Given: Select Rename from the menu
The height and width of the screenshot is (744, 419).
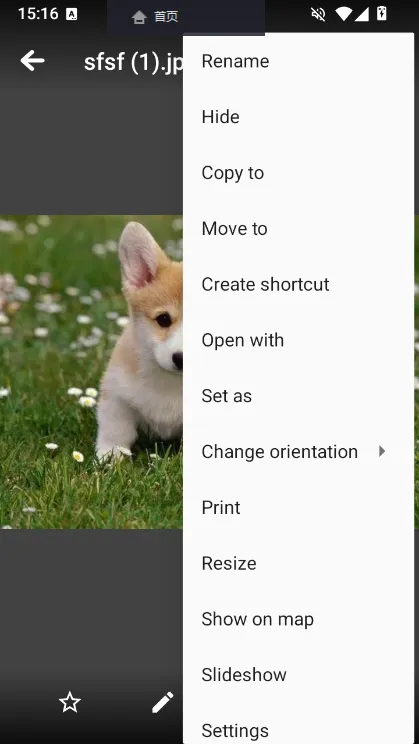Looking at the screenshot, I should point(298,61).
